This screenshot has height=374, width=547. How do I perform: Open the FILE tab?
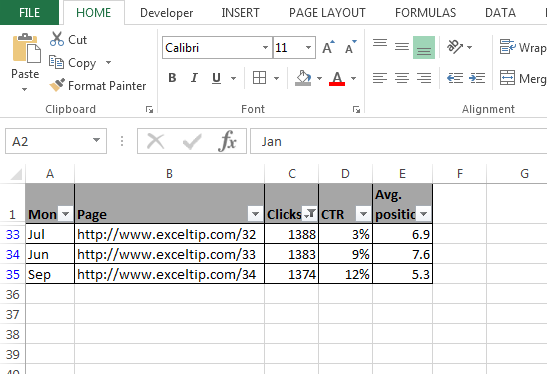(29, 13)
